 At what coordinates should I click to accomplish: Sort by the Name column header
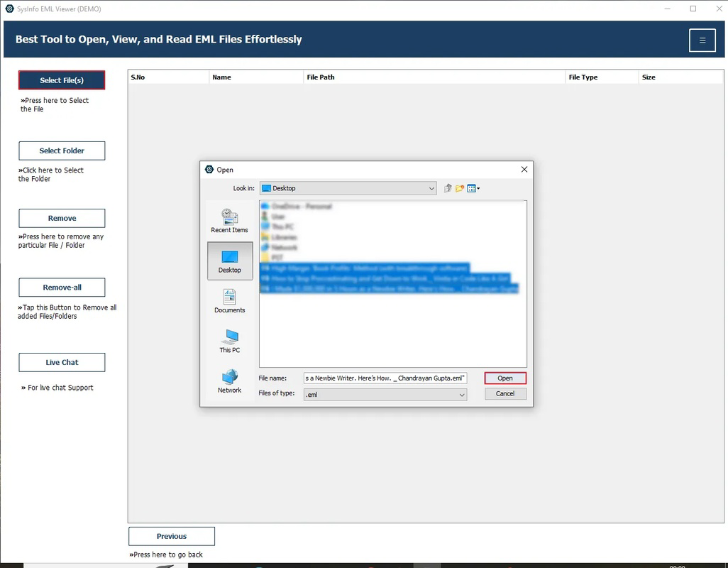pos(255,77)
